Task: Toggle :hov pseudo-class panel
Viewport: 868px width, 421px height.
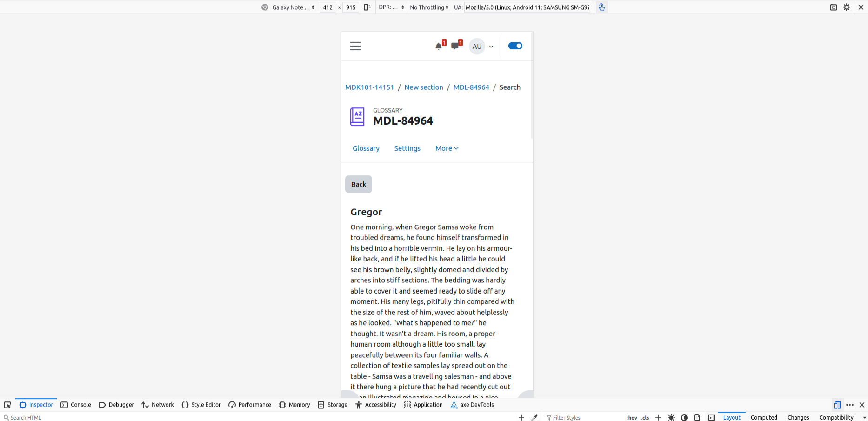Action: tap(632, 417)
